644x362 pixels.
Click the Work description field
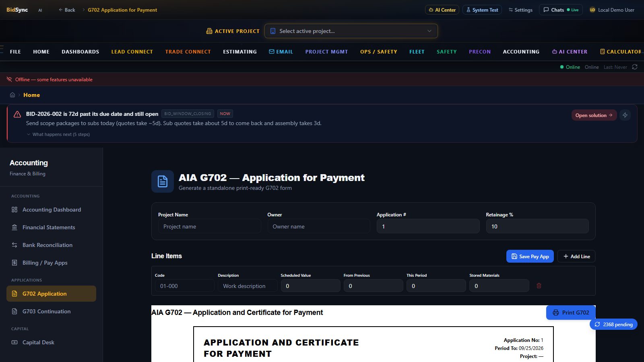point(248,286)
